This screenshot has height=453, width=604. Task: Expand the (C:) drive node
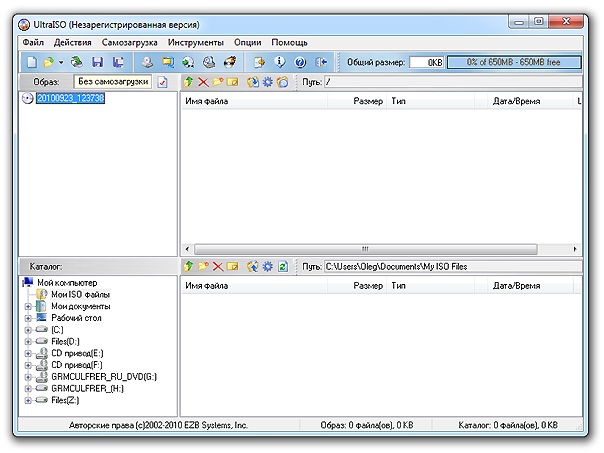click(28, 330)
